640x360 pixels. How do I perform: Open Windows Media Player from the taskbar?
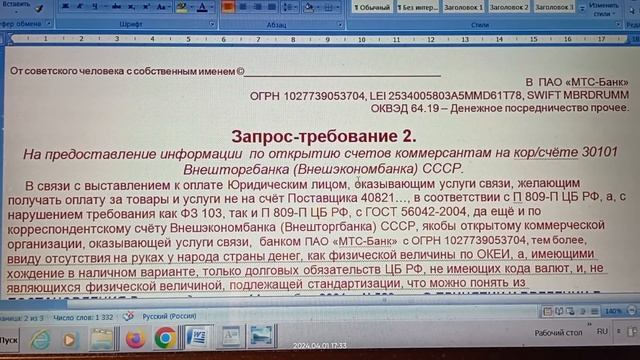pos(69,340)
